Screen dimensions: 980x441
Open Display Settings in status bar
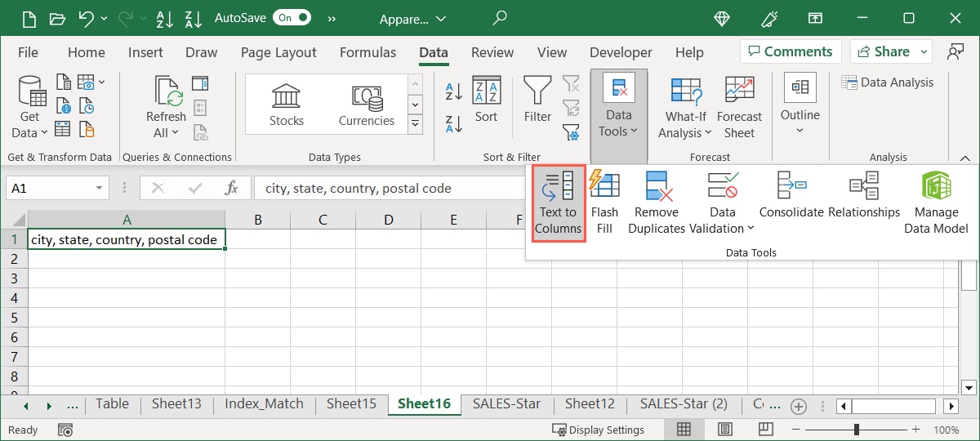pos(598,430)
